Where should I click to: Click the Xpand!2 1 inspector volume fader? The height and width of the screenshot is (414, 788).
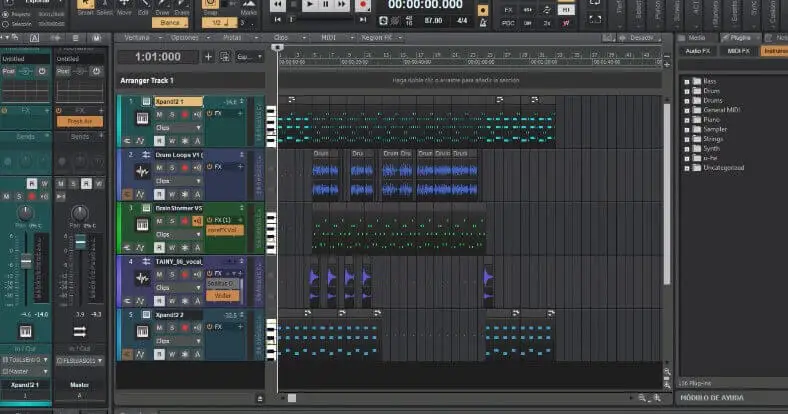tap(26, 261)
